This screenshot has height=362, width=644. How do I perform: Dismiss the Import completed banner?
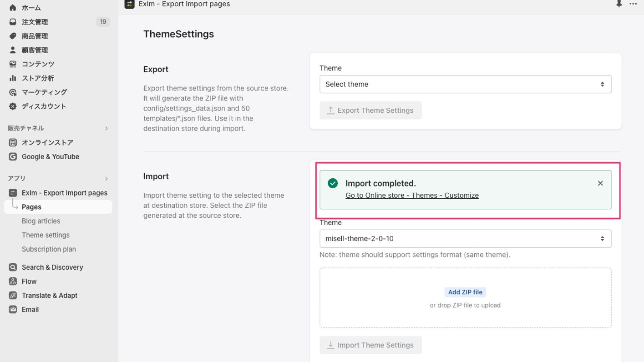(x=600, y=183)
